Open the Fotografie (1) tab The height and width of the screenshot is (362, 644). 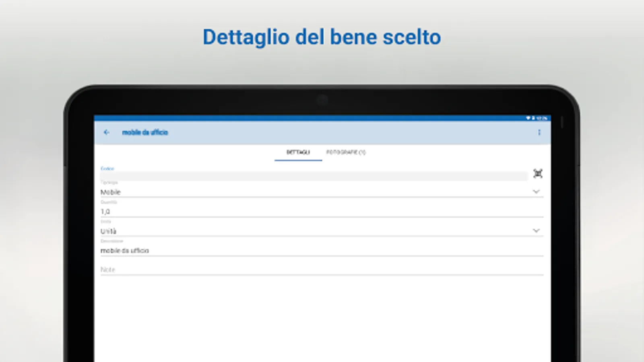(x=346, y=152)
